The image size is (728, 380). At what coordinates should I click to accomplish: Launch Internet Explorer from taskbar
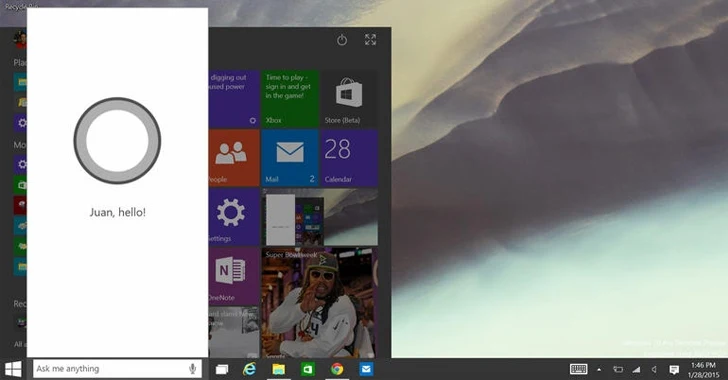point(250,369)
